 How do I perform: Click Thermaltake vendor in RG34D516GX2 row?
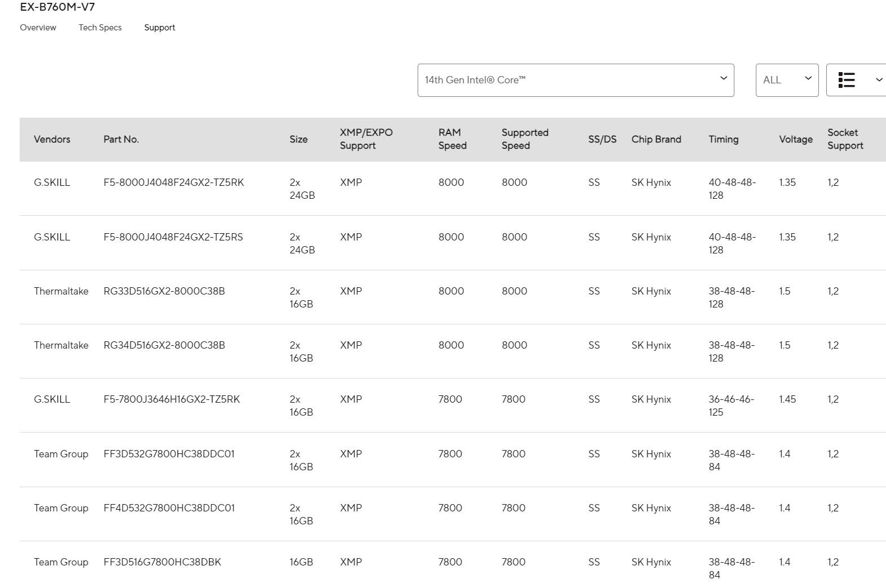pyautogui.click(x=61, y=345)
